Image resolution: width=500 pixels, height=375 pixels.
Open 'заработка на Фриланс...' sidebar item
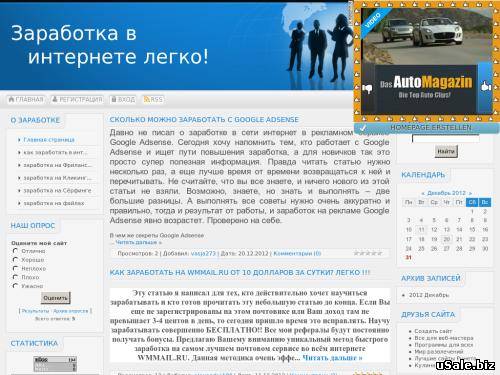coord(57,165)
